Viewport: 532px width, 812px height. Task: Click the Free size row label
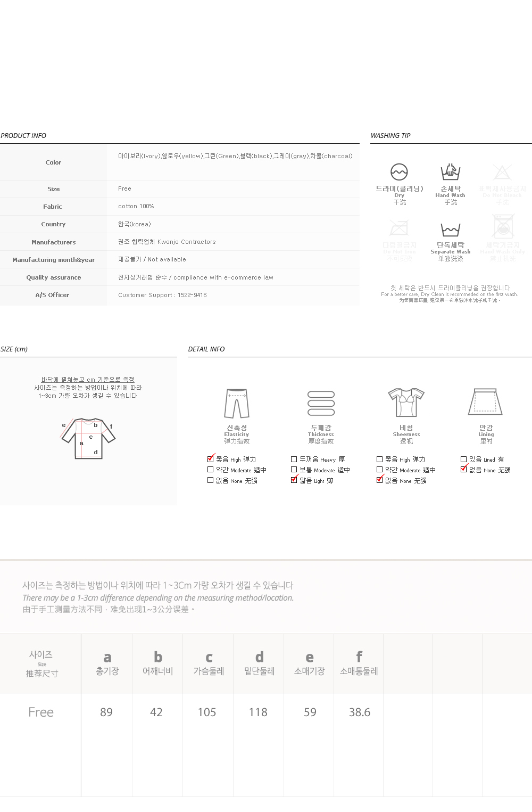point(41,712)
